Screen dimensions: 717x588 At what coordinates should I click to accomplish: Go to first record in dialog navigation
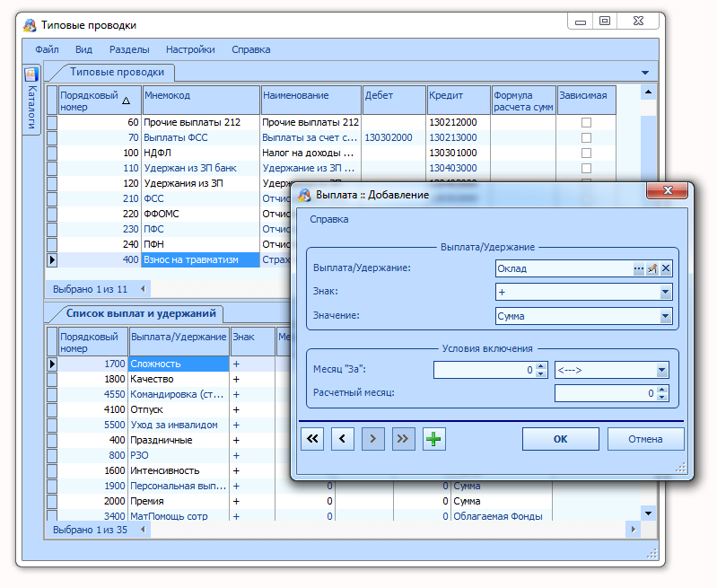pos(312,439)
